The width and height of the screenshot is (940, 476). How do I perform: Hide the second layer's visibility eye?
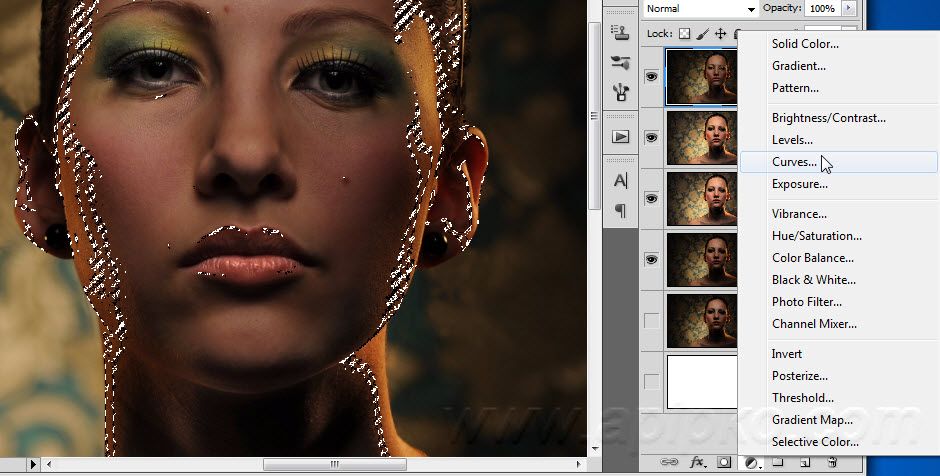[651, 137]
